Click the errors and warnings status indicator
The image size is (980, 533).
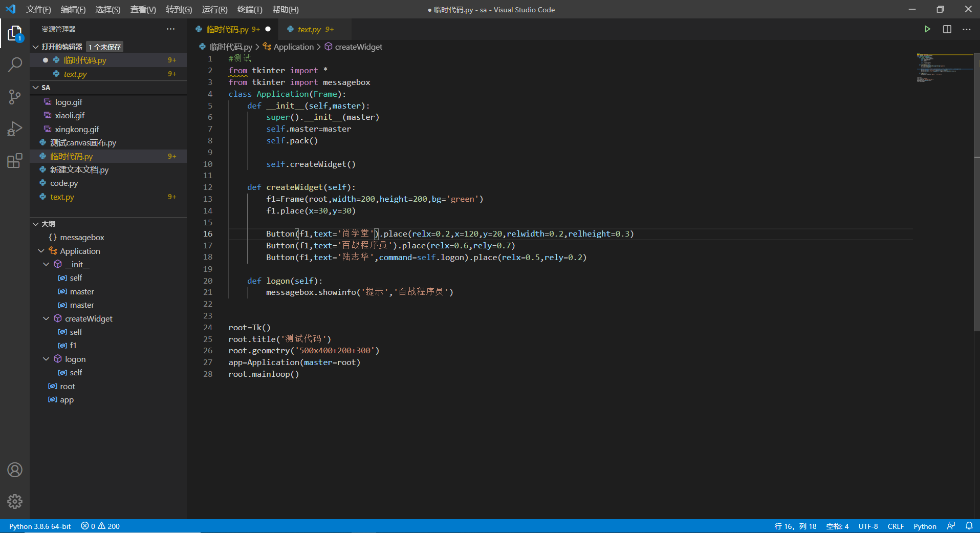click(100, 526)
